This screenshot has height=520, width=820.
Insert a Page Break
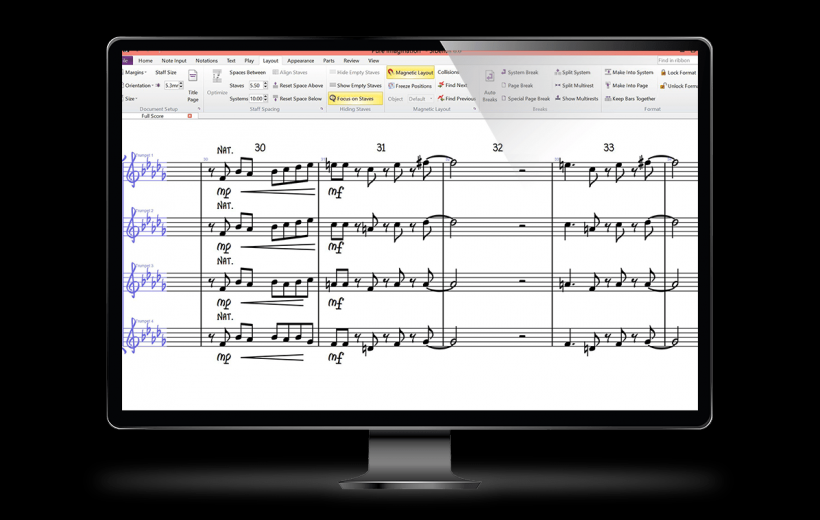pyautogui.click(x=517, y=85)
